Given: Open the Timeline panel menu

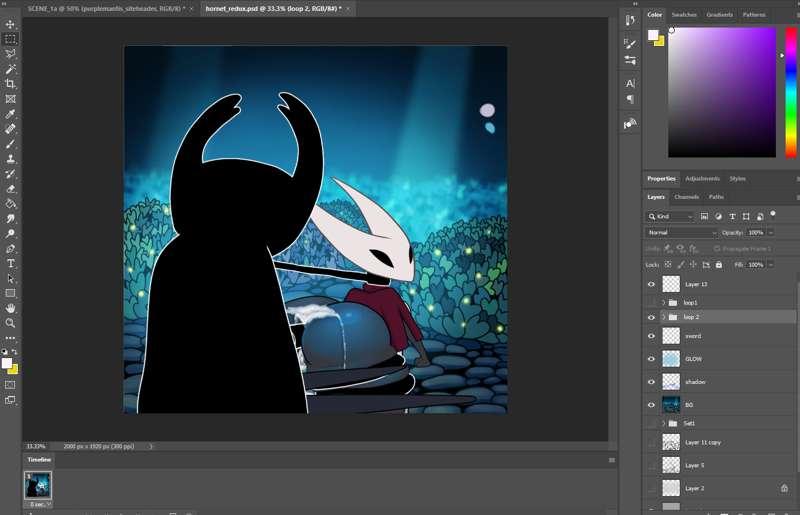Looking at the screenshot, I should click(x=612, y=460).
